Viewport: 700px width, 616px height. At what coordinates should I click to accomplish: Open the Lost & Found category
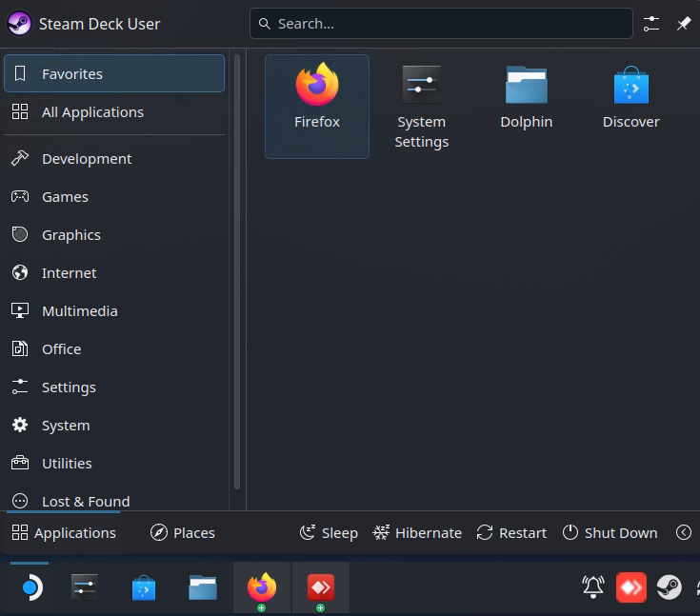(x=114, y=502)
